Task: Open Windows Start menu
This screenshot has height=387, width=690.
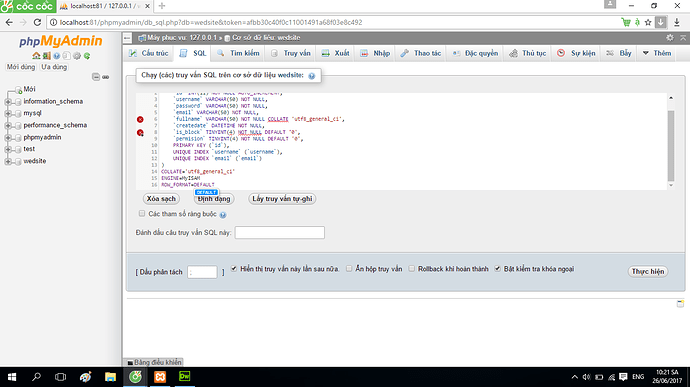Action: [x=12, y=377]
